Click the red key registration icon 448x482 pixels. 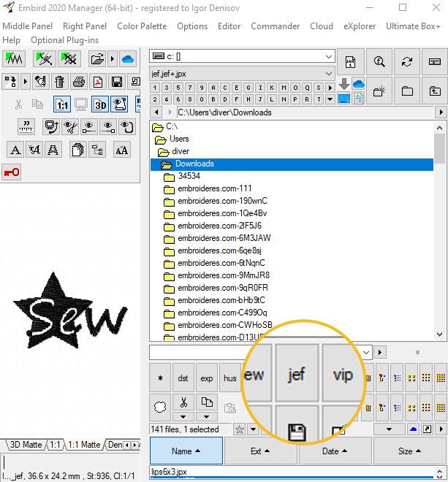point(12,172)
